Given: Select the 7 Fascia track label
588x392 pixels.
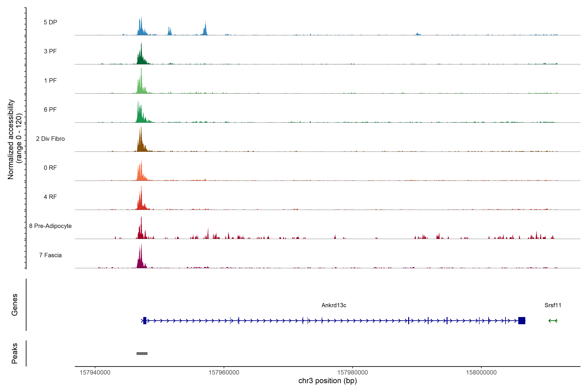Looking at the screenshot, I should point(50,255).
